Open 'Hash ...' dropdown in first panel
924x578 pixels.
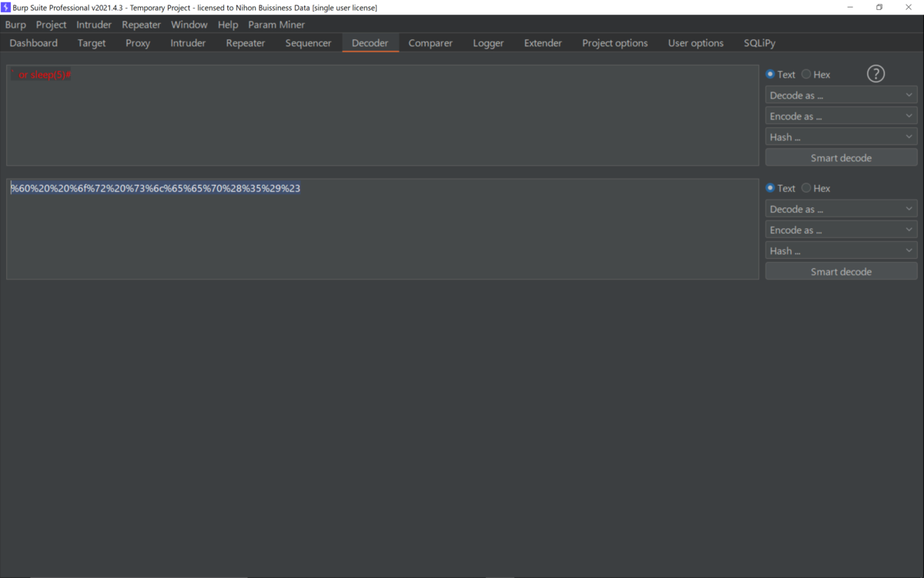841,137
